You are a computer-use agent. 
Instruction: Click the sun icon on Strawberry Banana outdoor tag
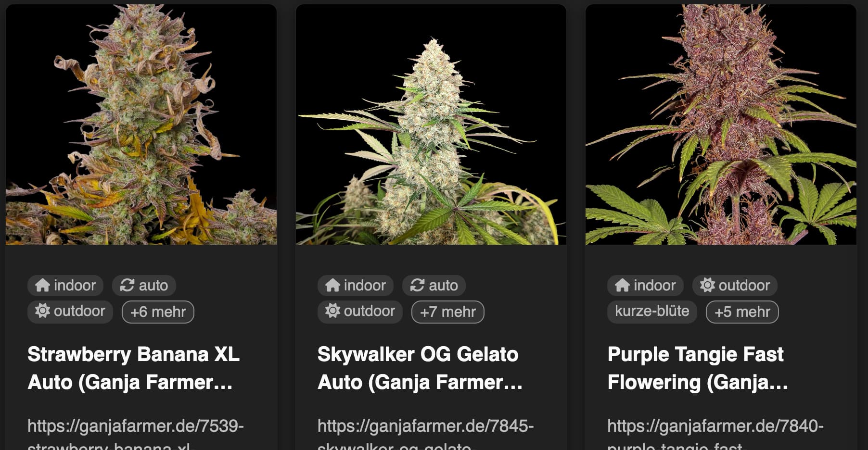(x=42, y=311)
